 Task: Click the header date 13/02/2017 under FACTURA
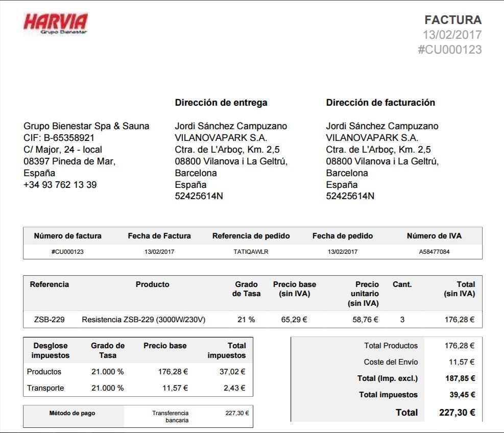[x=452, y=35]
